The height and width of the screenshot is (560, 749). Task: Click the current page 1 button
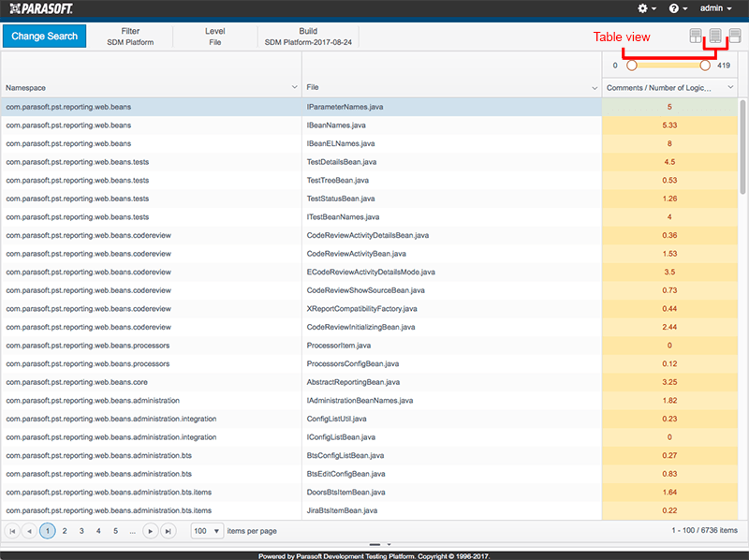pos(48,531)
